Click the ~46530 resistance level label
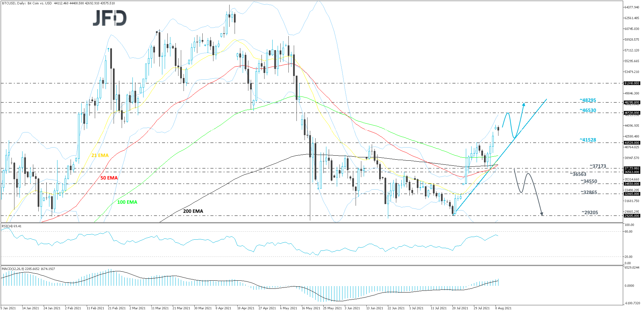 (x=588, y=110)
